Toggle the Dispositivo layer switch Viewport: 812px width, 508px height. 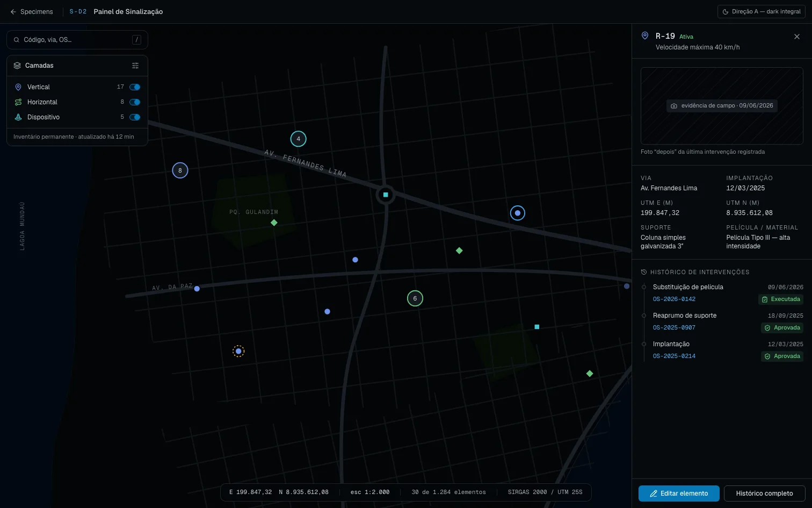pyautogui.click(x=135, y=117)
